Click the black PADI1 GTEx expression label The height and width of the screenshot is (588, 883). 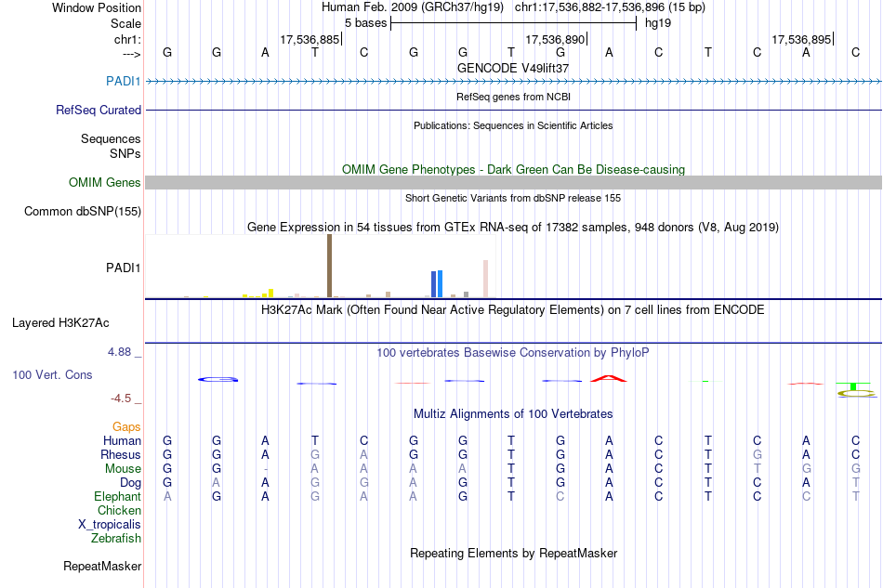click(124, 268)
